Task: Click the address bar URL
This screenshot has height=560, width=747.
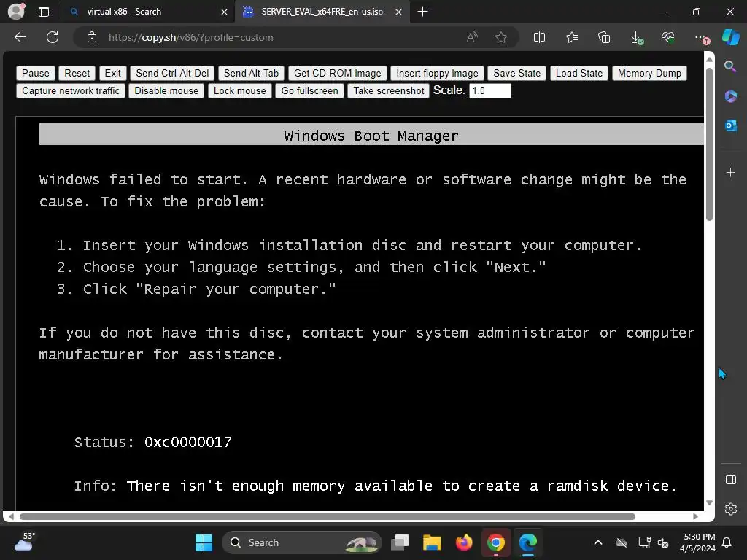Action: point(190,38)
